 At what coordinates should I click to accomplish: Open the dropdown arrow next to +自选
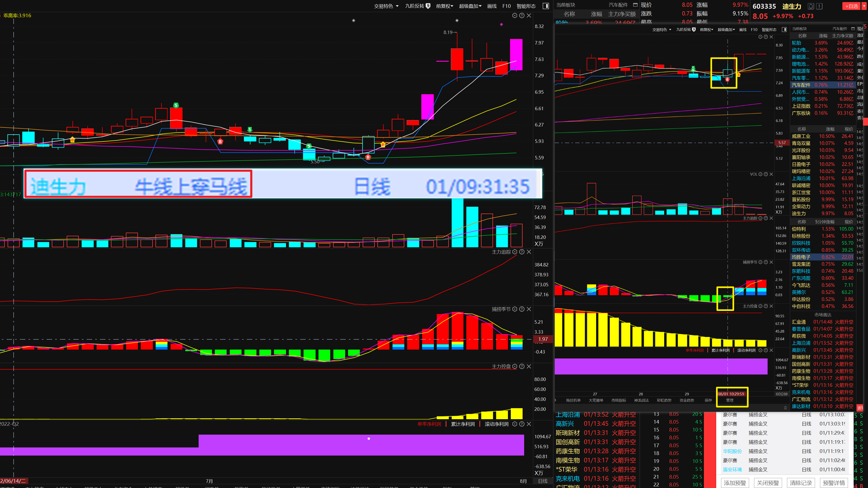pyautogui.click(x=864, y=6)
